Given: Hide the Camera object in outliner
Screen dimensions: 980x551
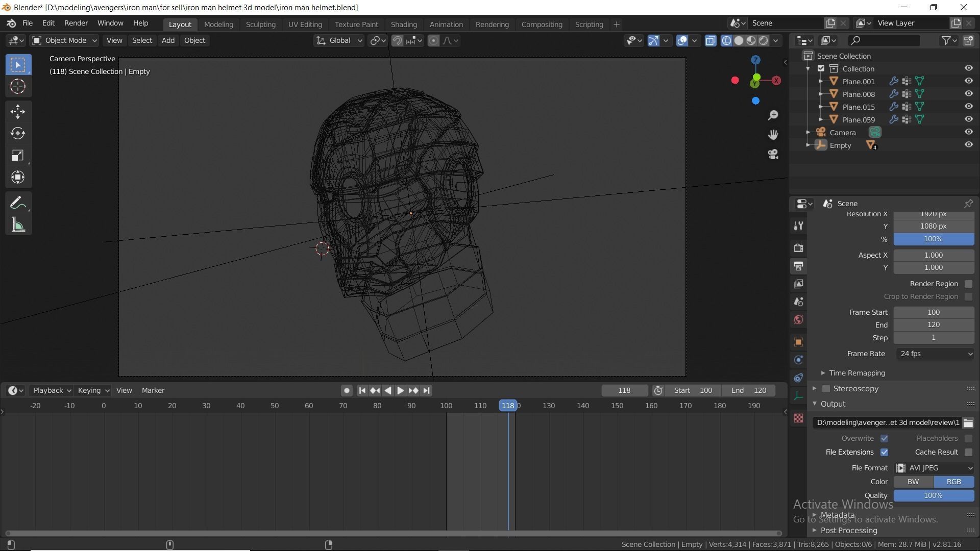Looking at the screenshot, I should (x=968, y=132).
